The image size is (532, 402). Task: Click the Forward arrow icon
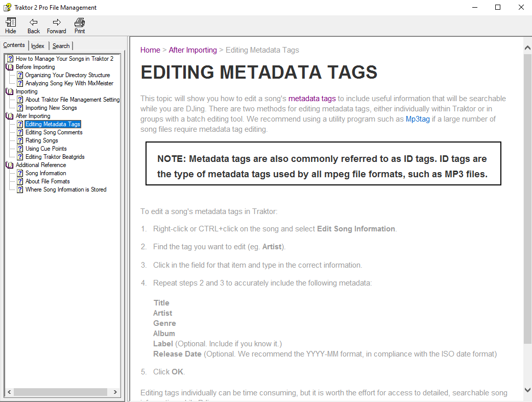pos(57,22)
